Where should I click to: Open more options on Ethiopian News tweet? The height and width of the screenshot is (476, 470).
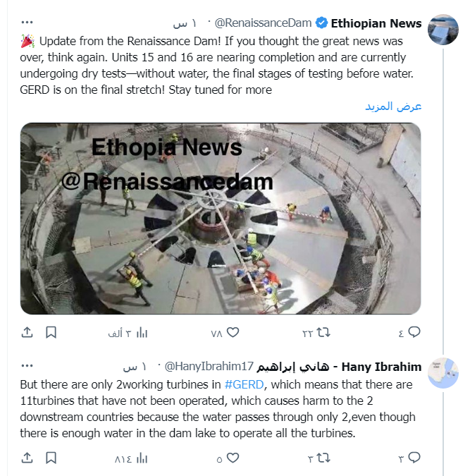point(27,22)
